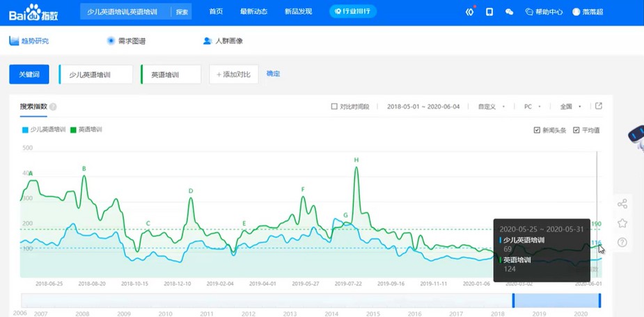Open the user account 落落超
The width and height of the screenshot is (644, 317).
pos(588,12)
